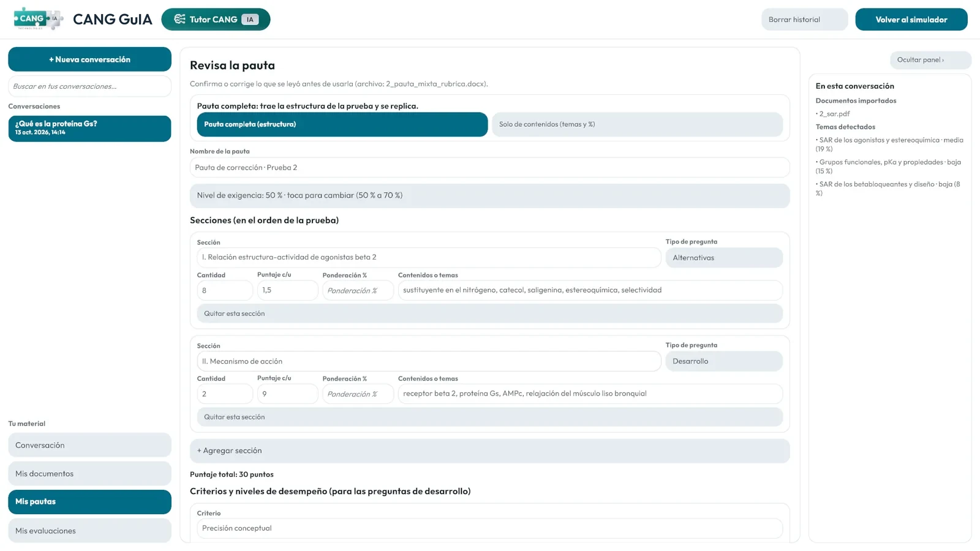Add a section with Agregar sección
The height and width of the screenshot is (551, 980).
click(x=490, y=451)
